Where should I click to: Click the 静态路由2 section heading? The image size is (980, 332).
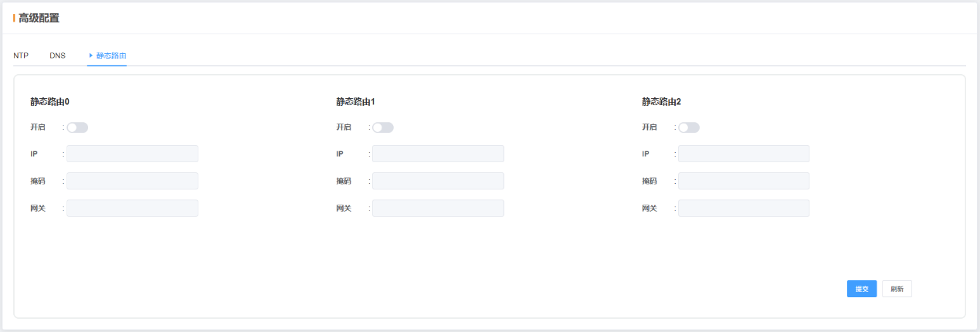[661, 101]
